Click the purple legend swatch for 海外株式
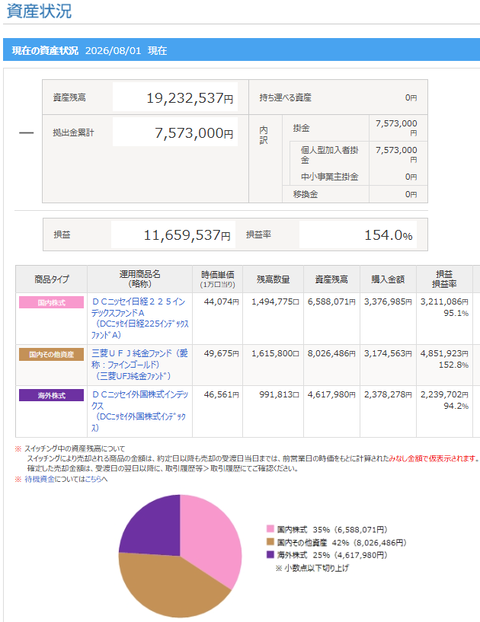 pos(270,554)
